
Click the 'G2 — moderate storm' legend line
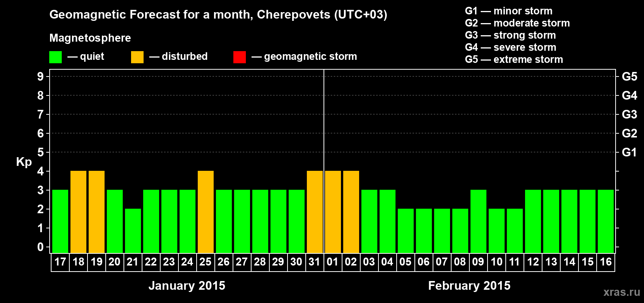point(517,23)
